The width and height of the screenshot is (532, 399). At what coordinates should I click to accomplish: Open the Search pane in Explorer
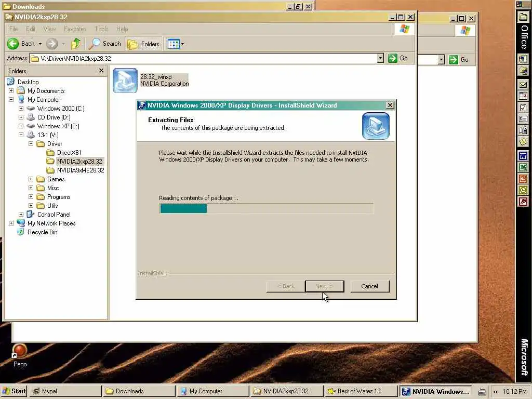pyautogui.click(x=105, y=44)
